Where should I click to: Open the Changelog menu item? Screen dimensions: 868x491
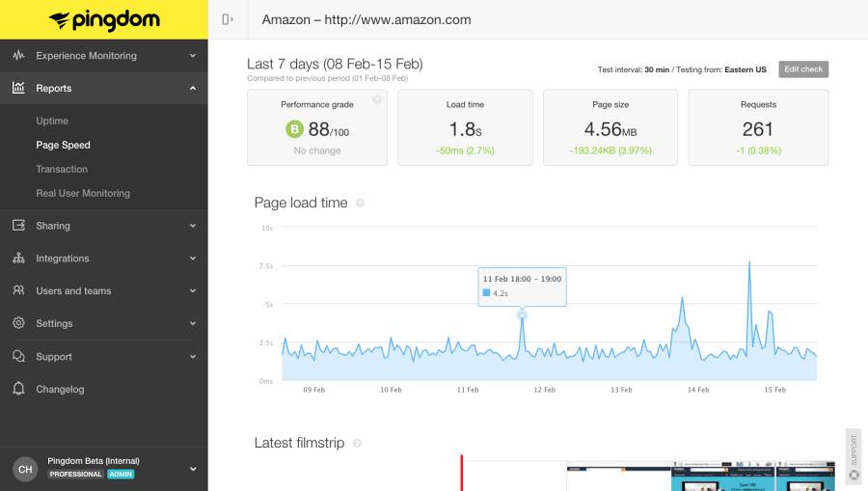pyautogui.click(x=60, y=389)
